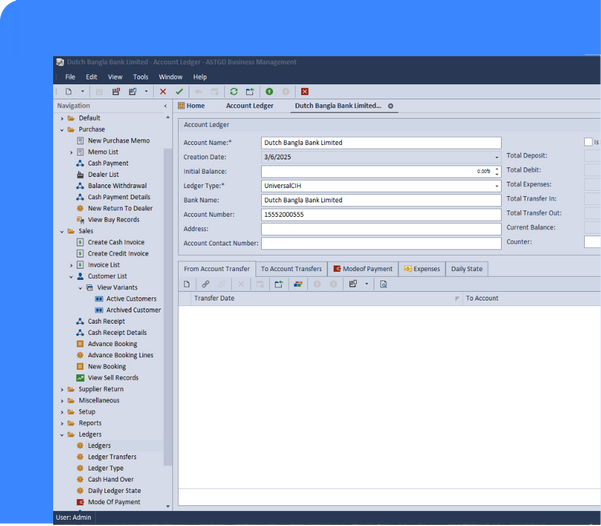Open Create Cash Invoice item

coord(116,243)
